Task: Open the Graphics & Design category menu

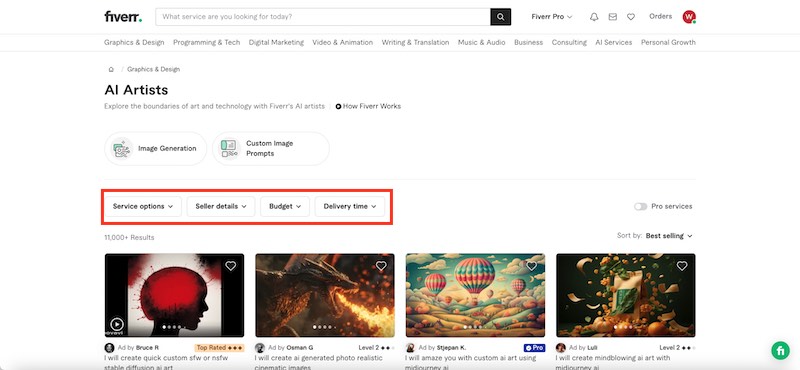Action: [134, 42]
